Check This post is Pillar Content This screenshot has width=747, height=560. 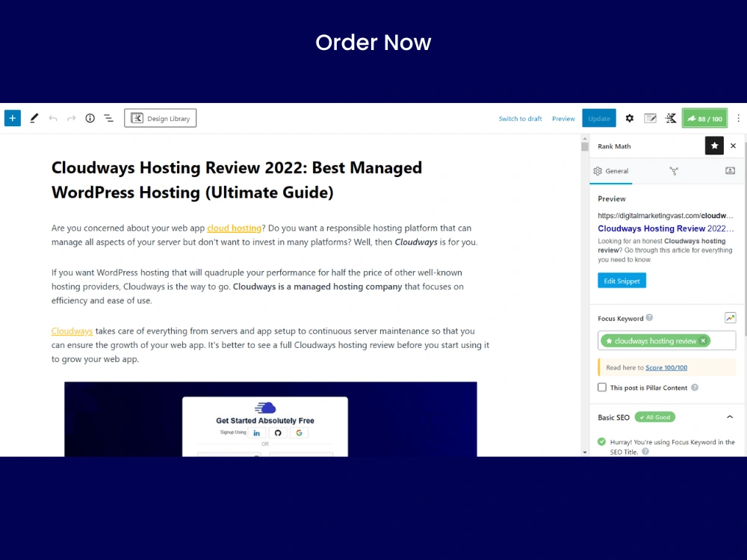pos(602,387)
